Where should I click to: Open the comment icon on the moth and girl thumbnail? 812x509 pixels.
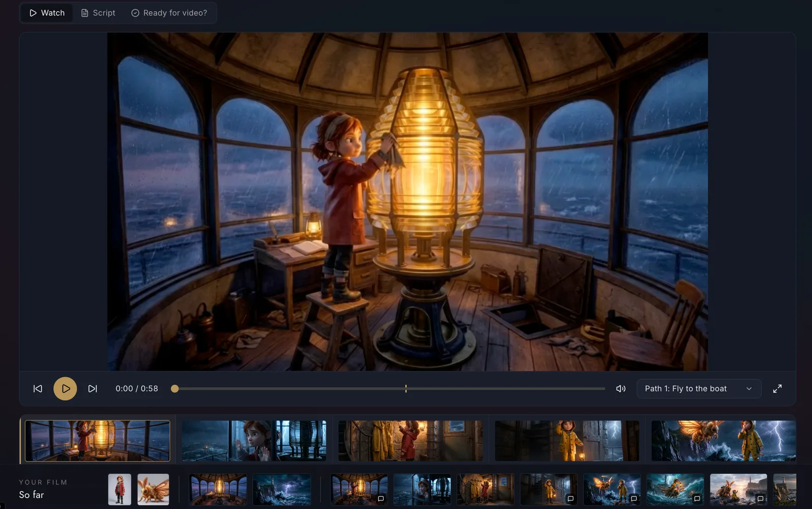click(x=634, y=499)
